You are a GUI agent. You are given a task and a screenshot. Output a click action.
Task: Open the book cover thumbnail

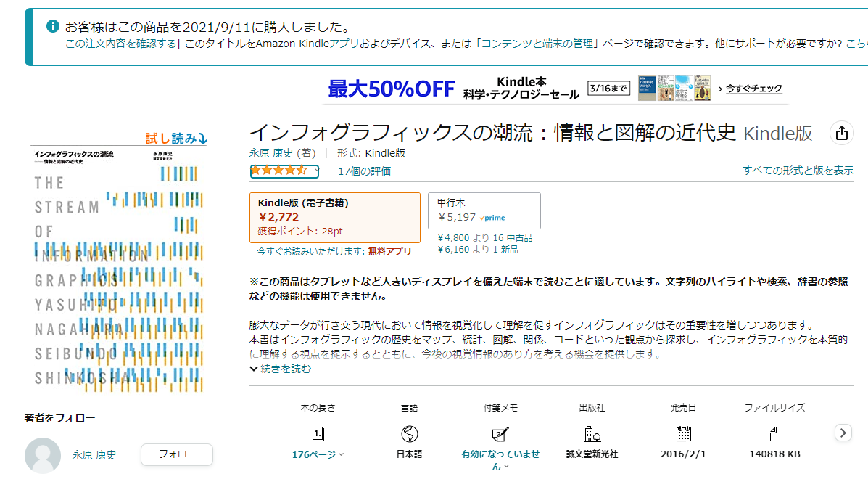[x=118, y=271]
